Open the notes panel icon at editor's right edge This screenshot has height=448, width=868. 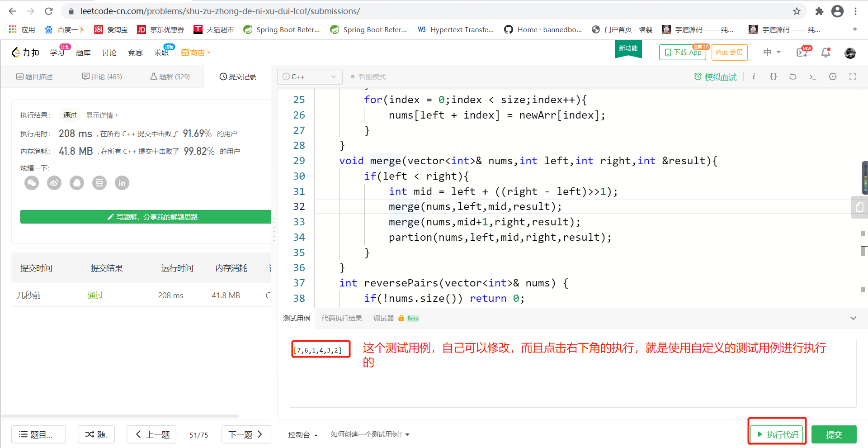(x=859, y=207)
